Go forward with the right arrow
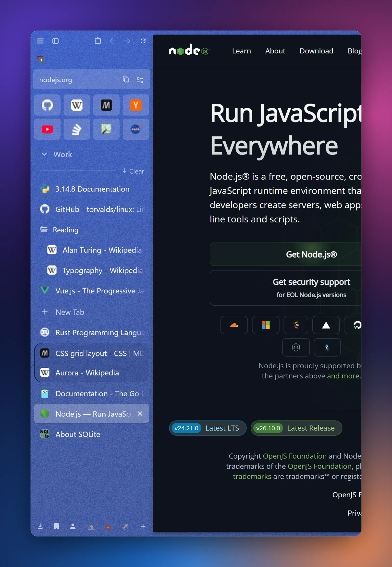 click(x=128, y=41)
